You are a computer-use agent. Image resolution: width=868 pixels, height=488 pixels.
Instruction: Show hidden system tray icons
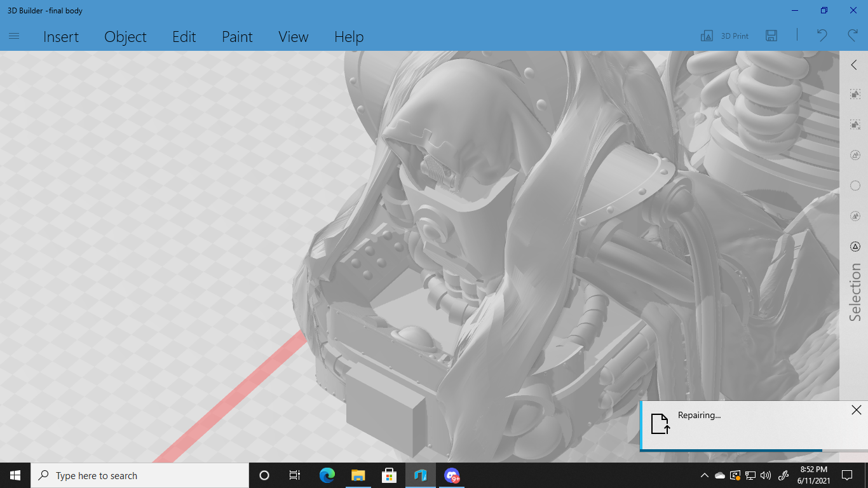point(704,475)
